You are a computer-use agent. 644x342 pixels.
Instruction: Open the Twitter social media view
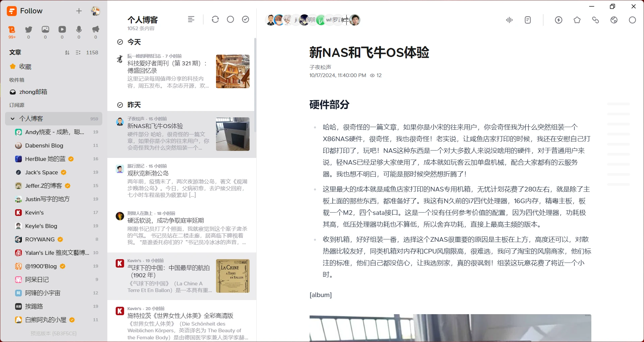tap(29, 30)
